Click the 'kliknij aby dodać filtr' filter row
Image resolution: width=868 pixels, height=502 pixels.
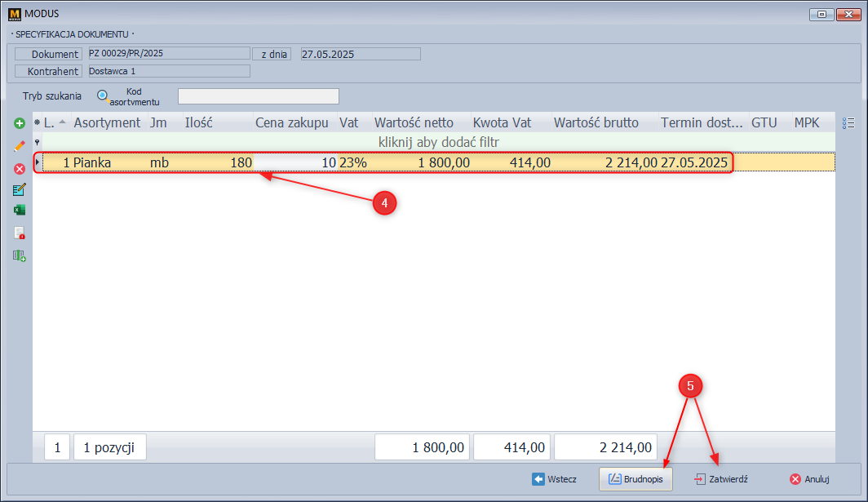click(438, 142)
